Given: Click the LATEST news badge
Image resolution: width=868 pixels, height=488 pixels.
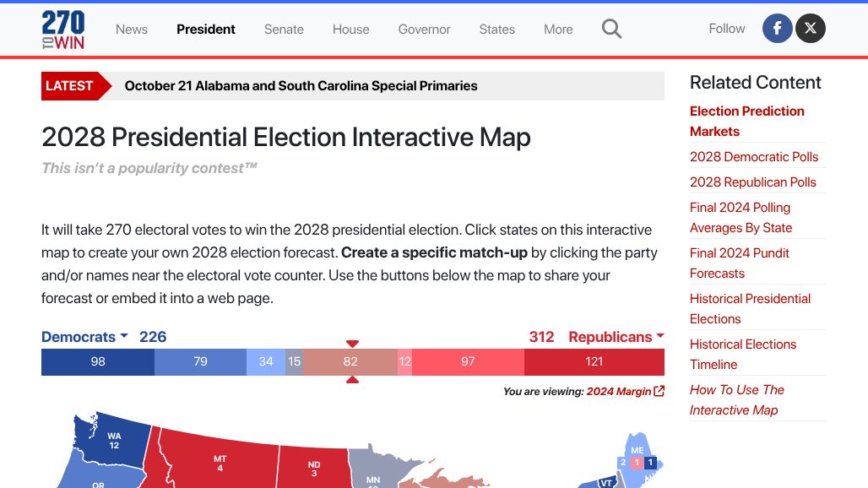Looking at the screenshot, I should [x=70, y=85].
